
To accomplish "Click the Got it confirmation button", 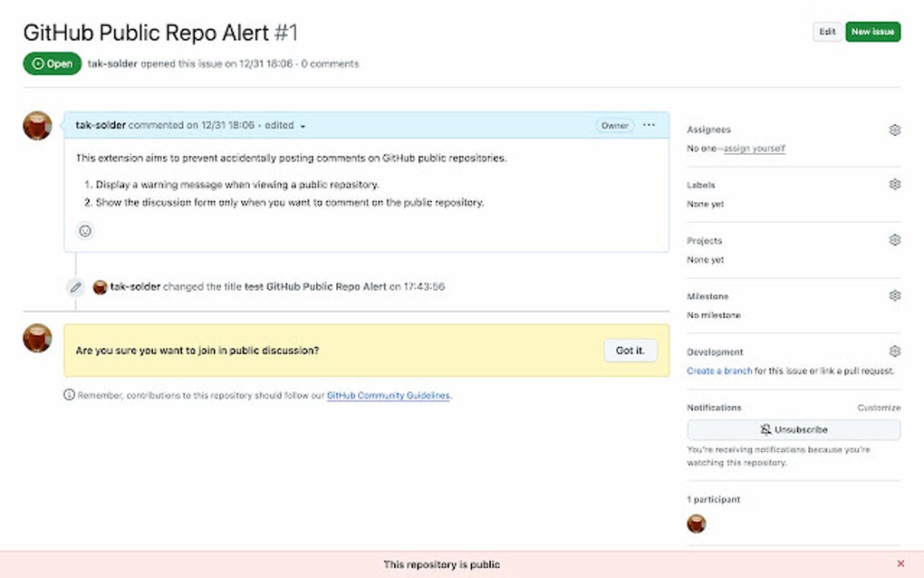I will coord(630,351).
